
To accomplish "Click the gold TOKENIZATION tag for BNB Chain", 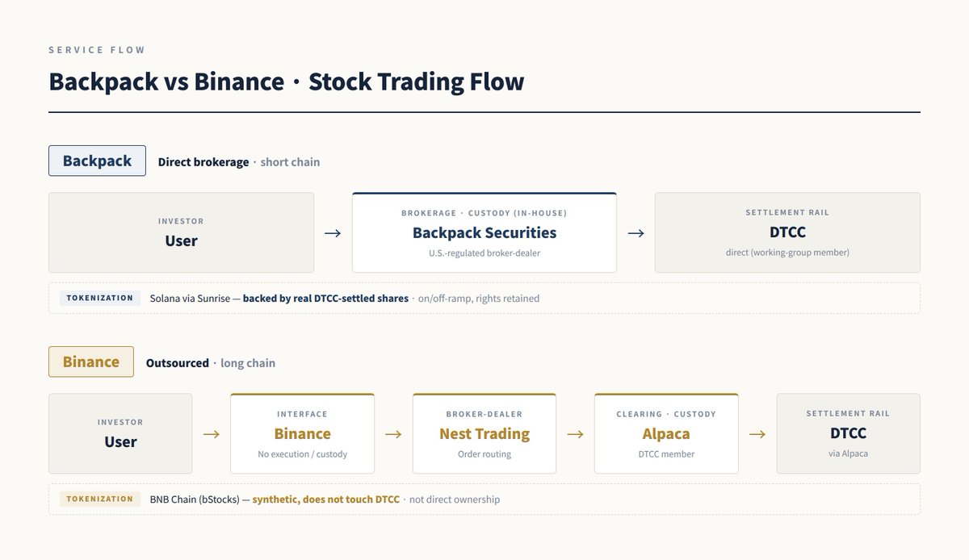I will pyautogui.click(x=100, y=499).
